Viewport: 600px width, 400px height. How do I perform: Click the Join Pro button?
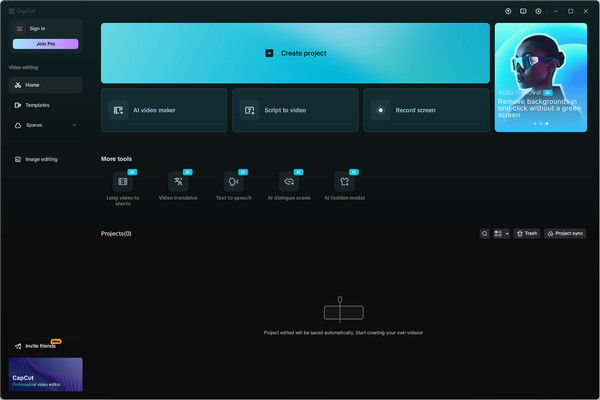click(x=46, y=44)
